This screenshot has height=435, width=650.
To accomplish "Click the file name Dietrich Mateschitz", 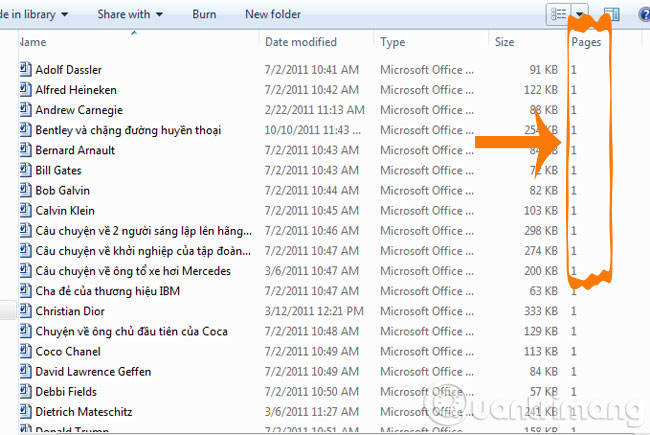I will [x=84, y=412].
